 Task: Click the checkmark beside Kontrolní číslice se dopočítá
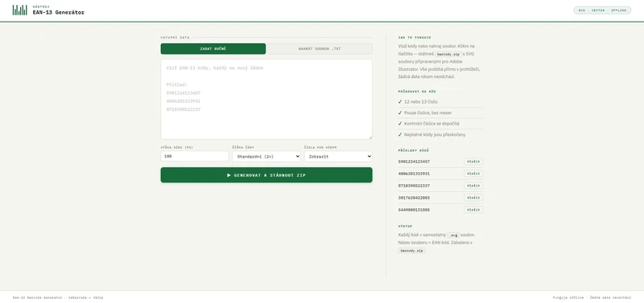click(x=400, y=124)
